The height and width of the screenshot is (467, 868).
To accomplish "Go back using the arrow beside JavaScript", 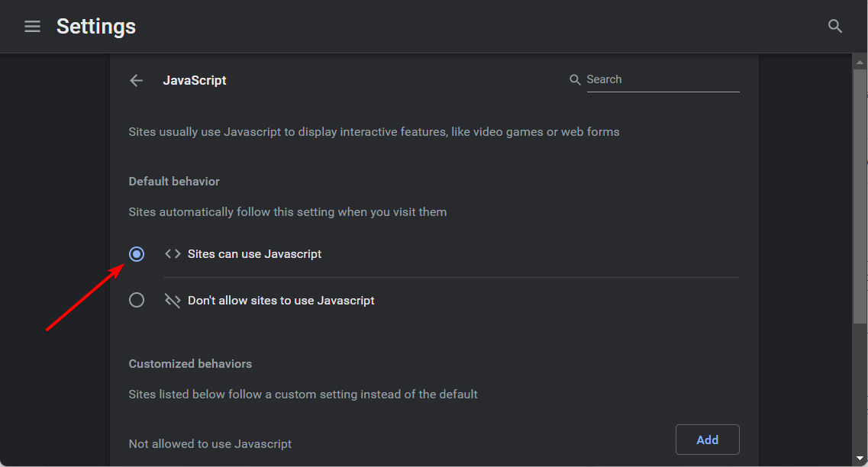I will pos(137,80).
